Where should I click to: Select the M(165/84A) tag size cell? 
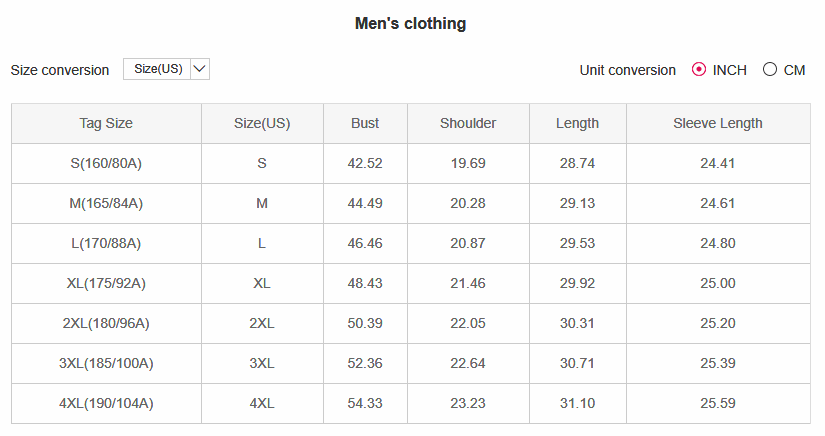click(x=106, y=204)
